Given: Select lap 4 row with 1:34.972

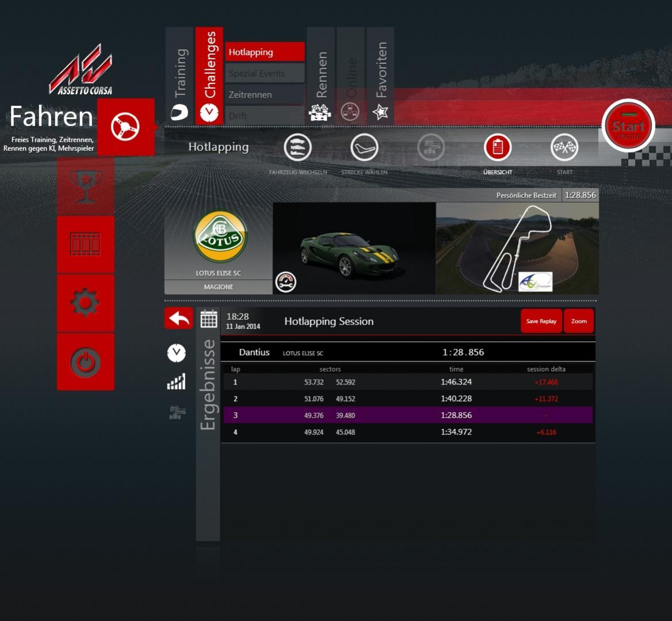Looking at the screenshot, I should [x=408, y=432].
